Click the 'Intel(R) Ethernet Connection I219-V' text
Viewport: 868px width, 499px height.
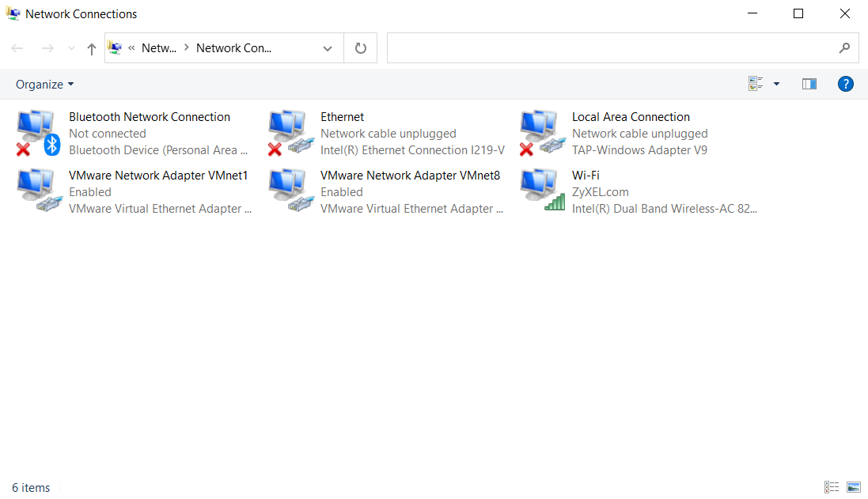(x=412, y=150)
